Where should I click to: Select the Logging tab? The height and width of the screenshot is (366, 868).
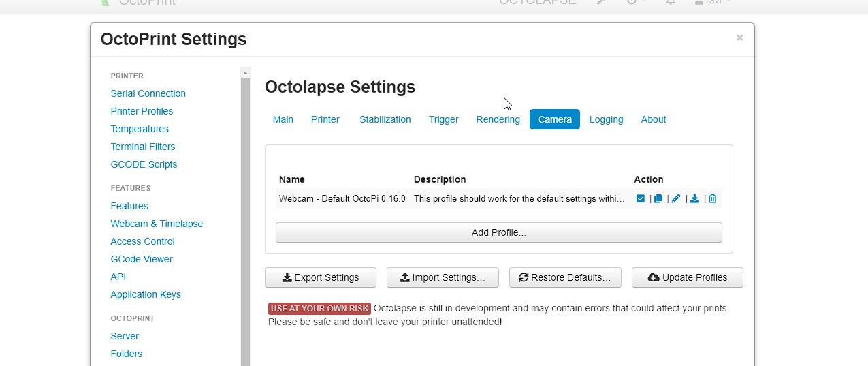pyautogui.click(x=606, y=119)
